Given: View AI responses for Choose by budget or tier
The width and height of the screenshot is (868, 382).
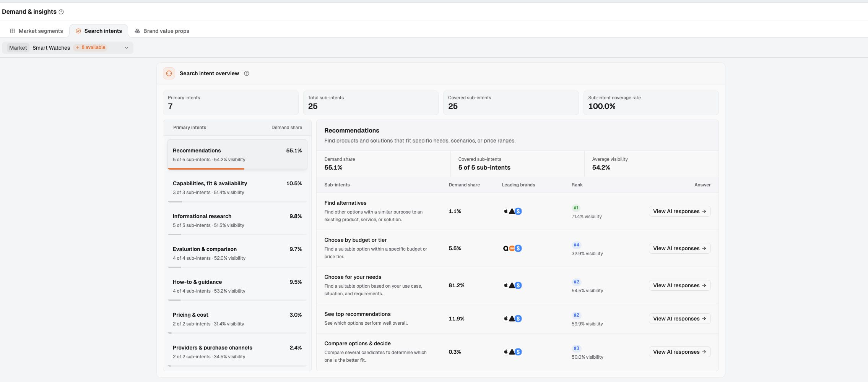Looking at the screenshot, I should tap(679, 248).
